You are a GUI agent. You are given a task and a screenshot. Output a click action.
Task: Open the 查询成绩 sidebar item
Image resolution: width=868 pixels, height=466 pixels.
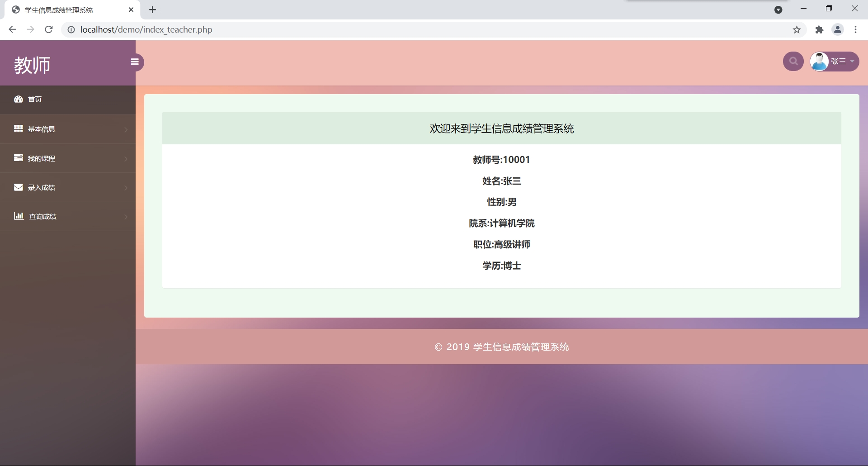(43, 217)
